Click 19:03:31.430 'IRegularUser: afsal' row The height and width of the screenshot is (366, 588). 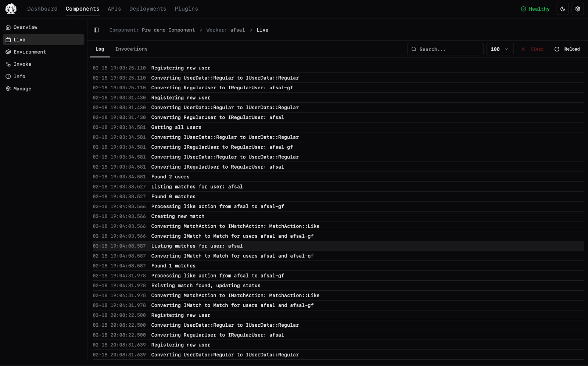tap(338, 118)
